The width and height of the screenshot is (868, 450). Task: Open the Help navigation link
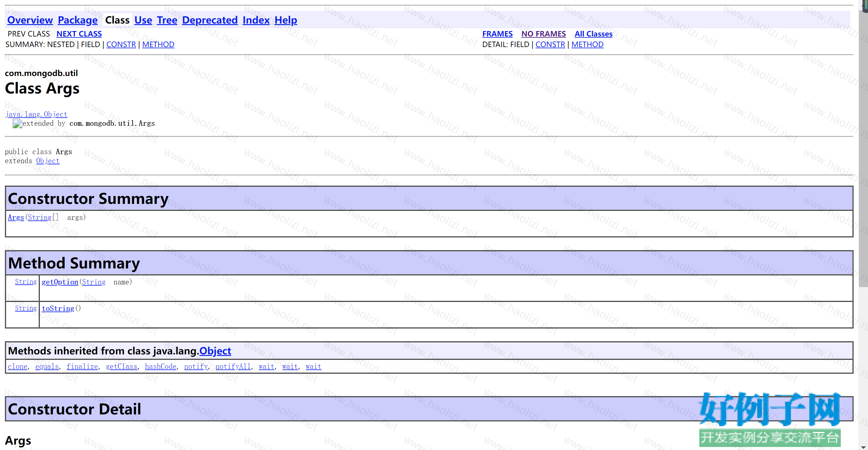pyautogui.click(x=285, y=20)
